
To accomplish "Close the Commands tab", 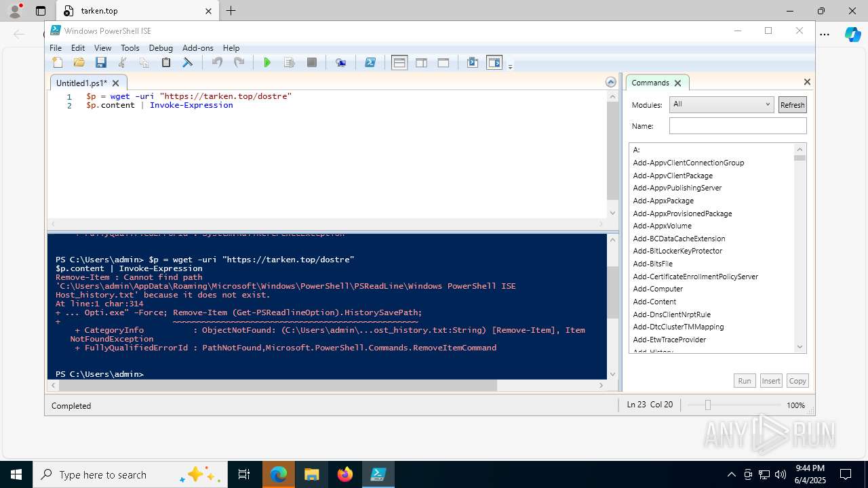I will point(677,83).
